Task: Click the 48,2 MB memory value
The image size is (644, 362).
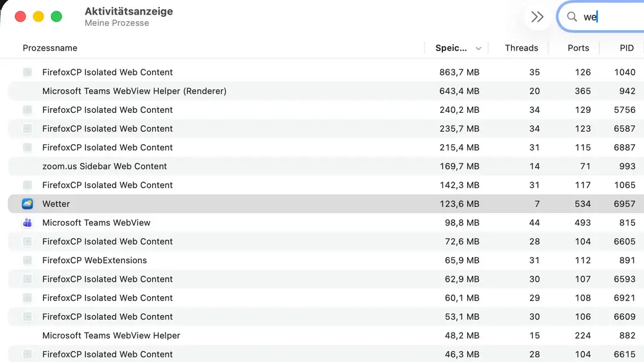Action: click(462, 335)
